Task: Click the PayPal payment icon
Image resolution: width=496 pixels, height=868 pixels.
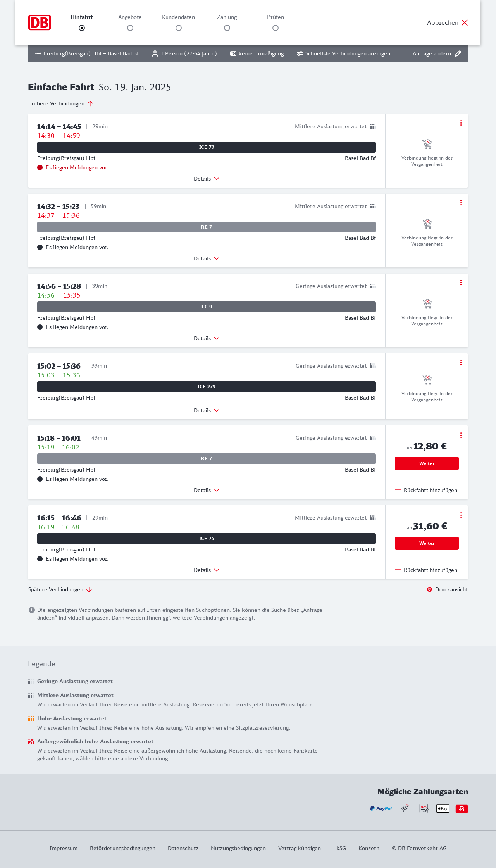Action: tap(381, 809)
